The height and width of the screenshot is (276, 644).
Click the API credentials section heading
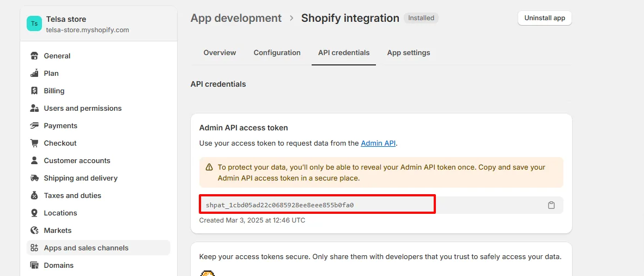(x=218, y=85)
